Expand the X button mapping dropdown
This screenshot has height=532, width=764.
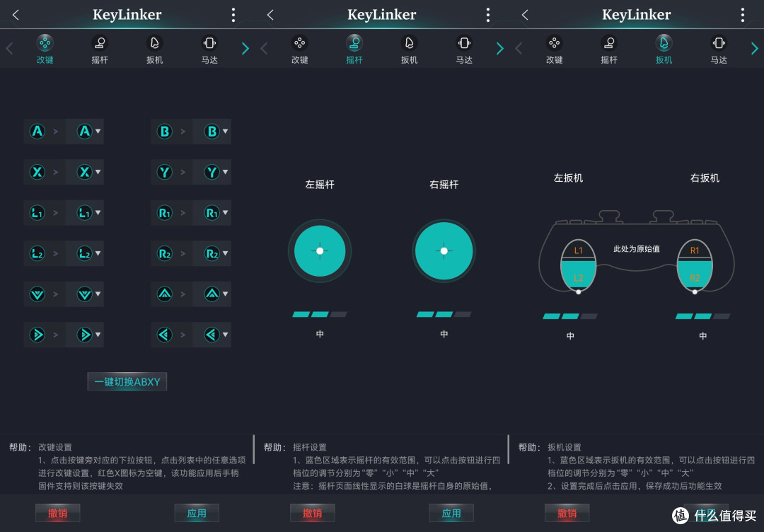pos(84,172)
